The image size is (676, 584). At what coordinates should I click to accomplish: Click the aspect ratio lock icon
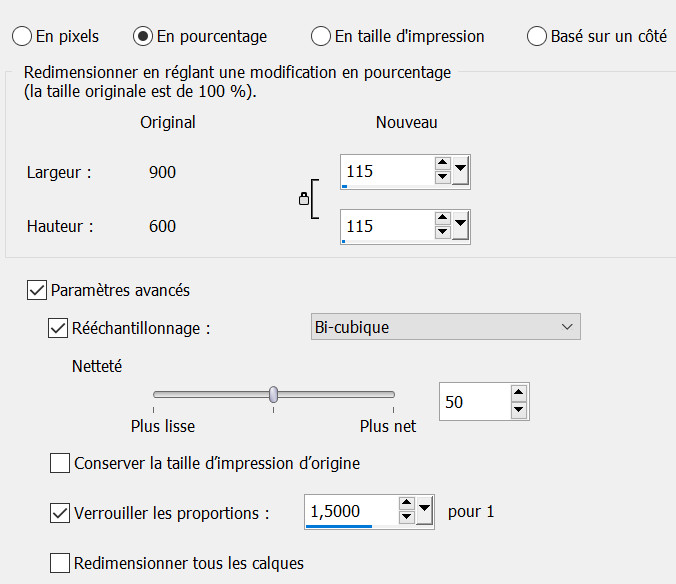coord(304,199)
